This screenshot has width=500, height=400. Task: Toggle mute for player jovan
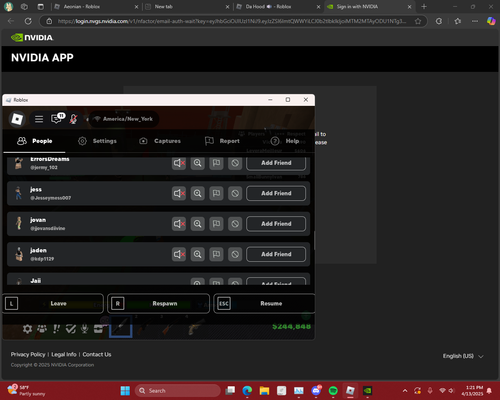[x=179, y=224]
